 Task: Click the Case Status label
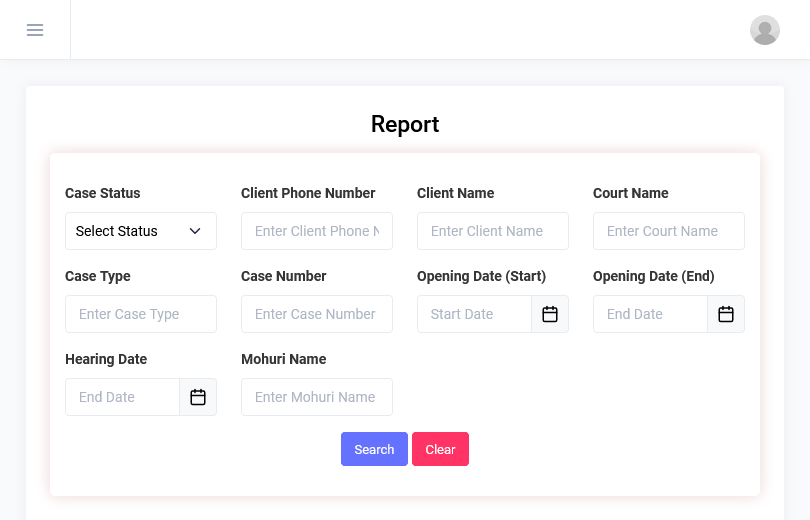[103, 193]
